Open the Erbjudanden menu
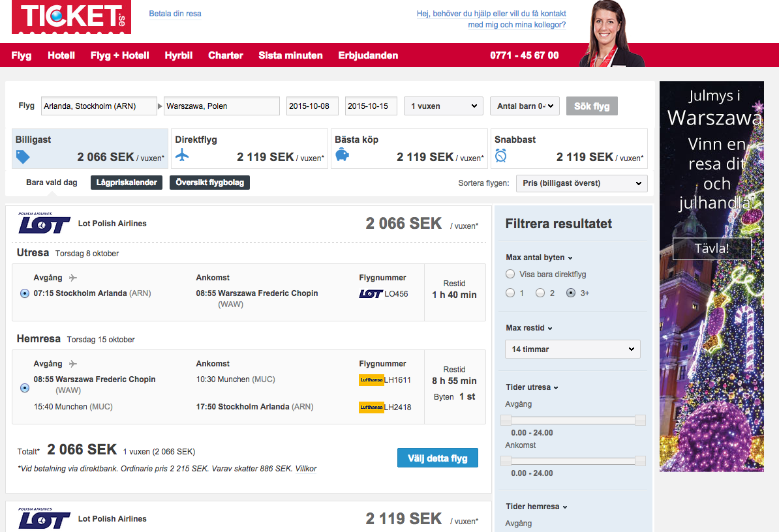 (368, 55)
